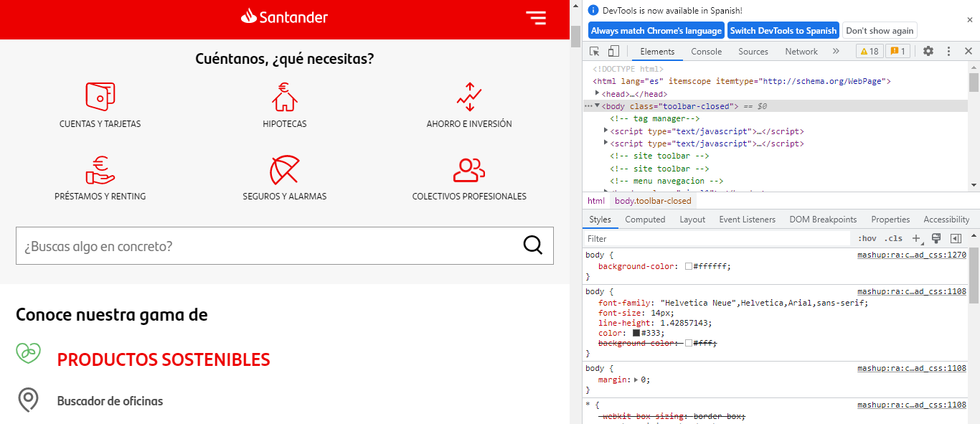Toggle the :hov element state button
The image size is (980, 424).
[x=867, y=238]
